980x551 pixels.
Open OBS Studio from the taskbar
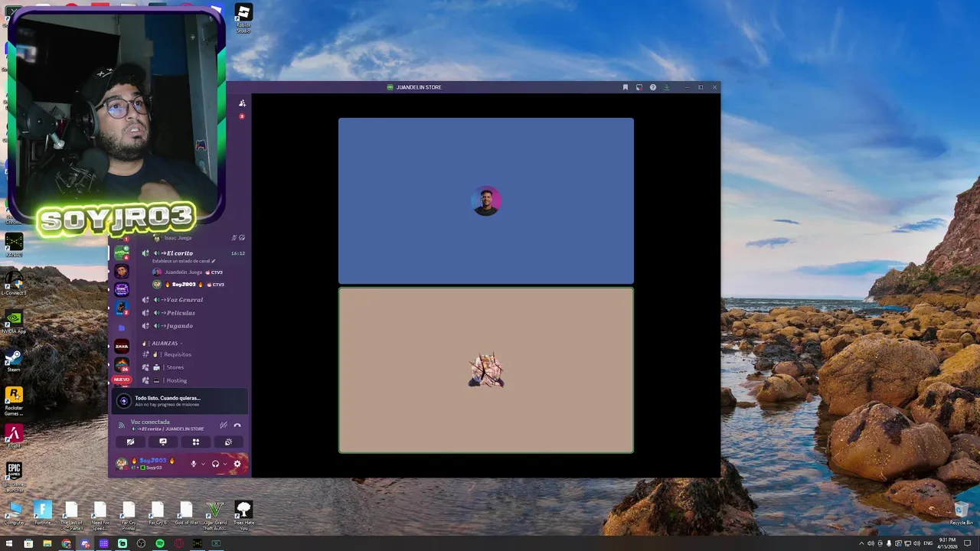click(x=141, y=543)
